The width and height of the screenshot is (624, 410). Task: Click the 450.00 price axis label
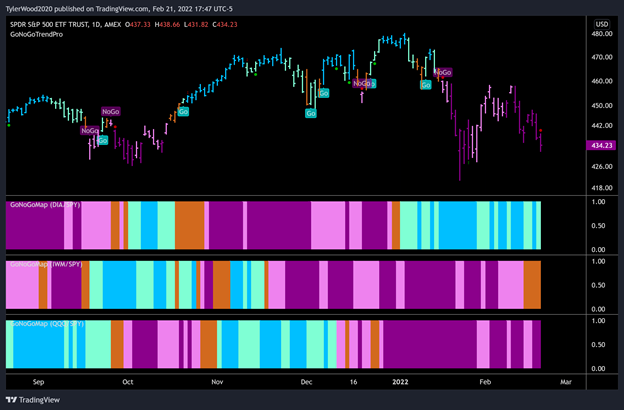[x=602, y=106]
